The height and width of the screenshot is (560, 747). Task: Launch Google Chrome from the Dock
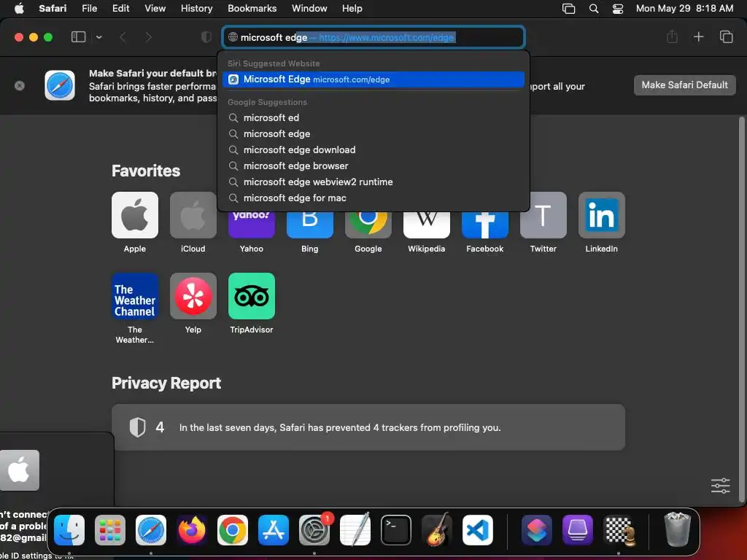(x=233, y=530)
